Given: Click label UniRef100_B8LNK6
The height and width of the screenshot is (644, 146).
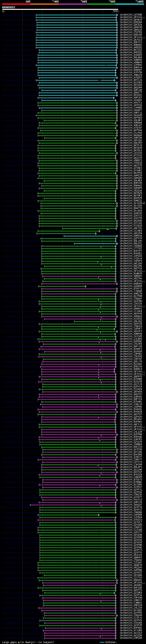Looking at the screenshot, I should 131,58.
